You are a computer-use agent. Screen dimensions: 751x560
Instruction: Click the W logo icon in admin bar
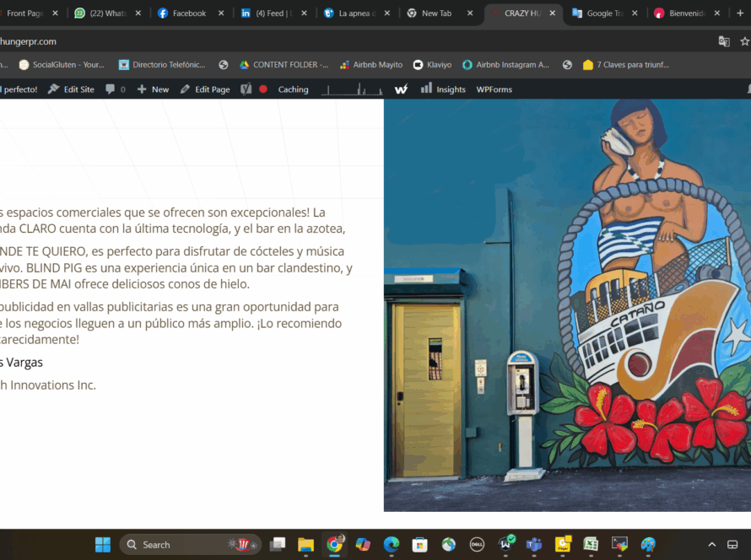[x=402, y=89]
